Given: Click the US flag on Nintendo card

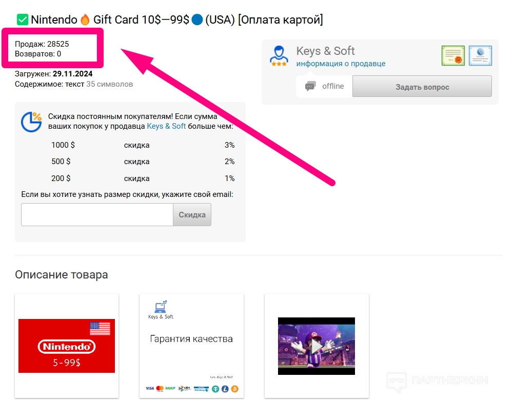Looking at the screenshot, I should point(101,329).
